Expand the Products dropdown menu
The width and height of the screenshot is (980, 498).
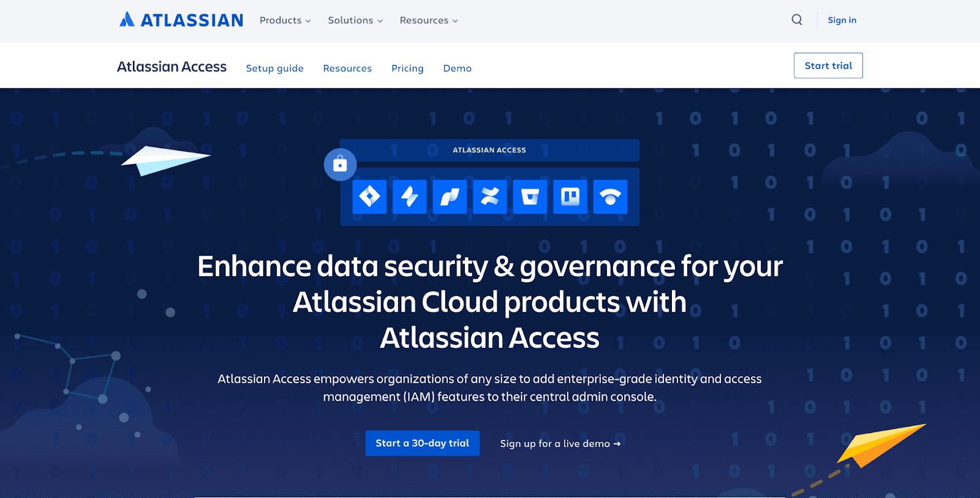tap(285, 20)
